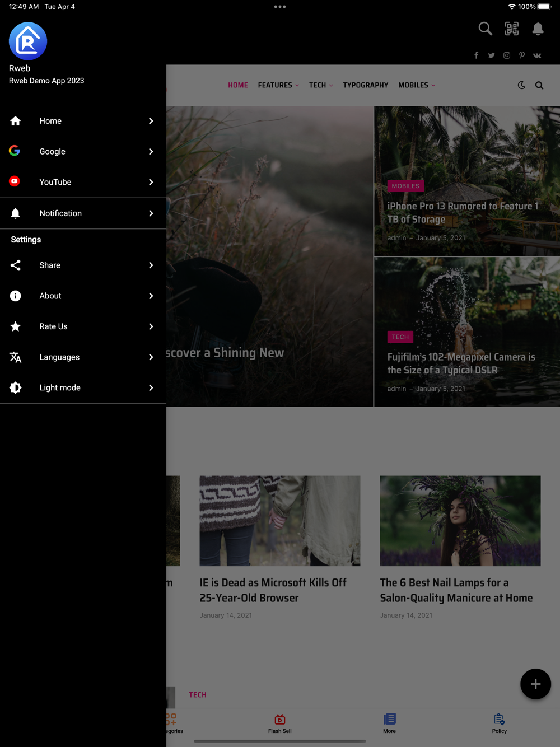Open the Pinterest social link
This screenshot has width=560, height=747.
pyautogui.click(x=522, y=55)
